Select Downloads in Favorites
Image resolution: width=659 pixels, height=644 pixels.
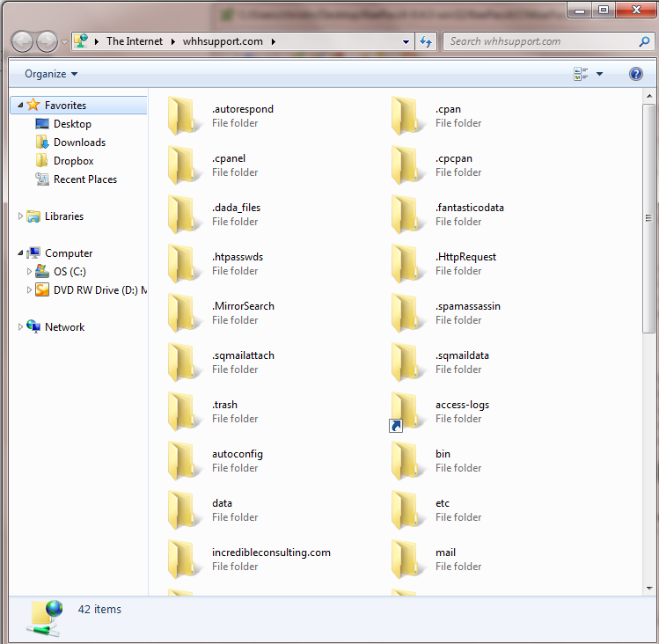79,143
